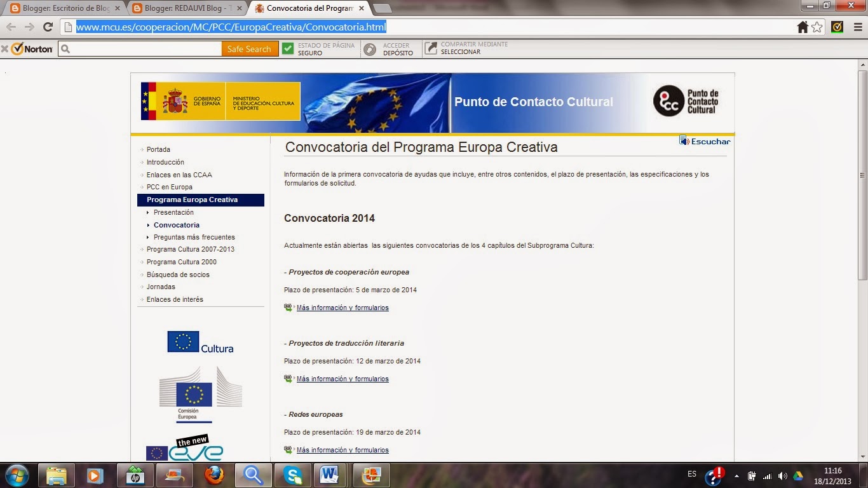Open 'Enlaces de interés' sidebar item
Viewport: 868px width, 488px height.
click(175, 299)
